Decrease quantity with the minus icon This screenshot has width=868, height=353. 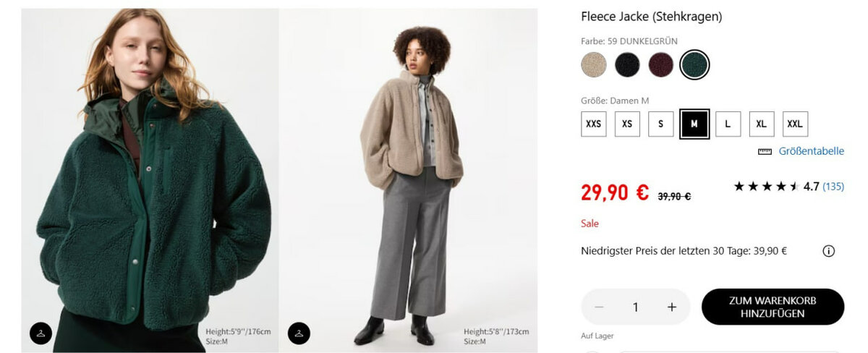[x=599, y=307]
